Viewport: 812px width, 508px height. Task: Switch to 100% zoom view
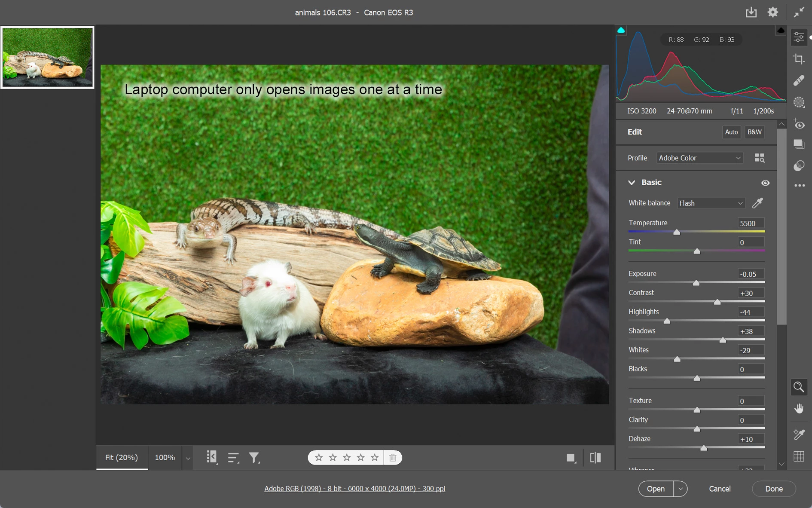coord(165,457)
